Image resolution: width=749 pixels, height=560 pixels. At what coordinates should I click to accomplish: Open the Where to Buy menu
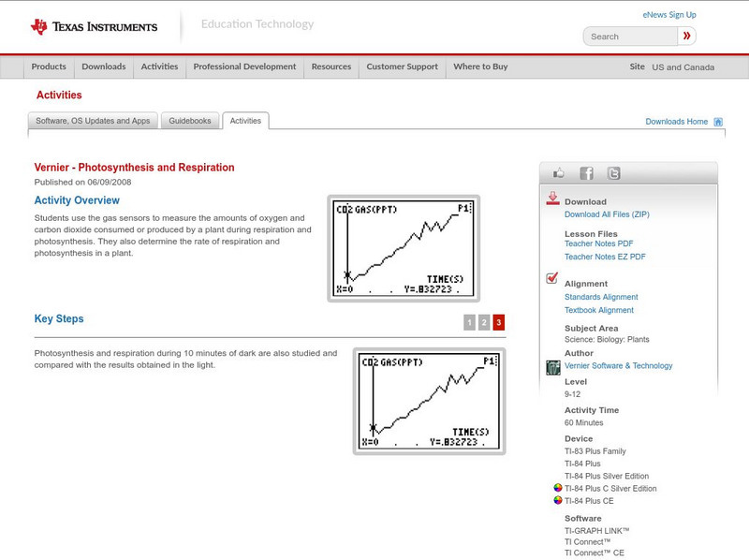(480, 66)
